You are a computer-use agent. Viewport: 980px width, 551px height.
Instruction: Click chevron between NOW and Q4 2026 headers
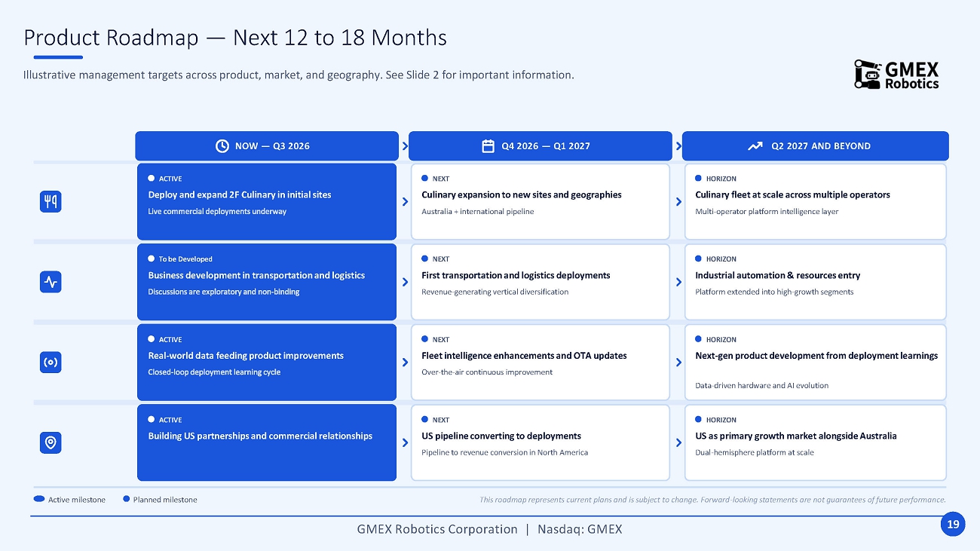click(406, 146)
